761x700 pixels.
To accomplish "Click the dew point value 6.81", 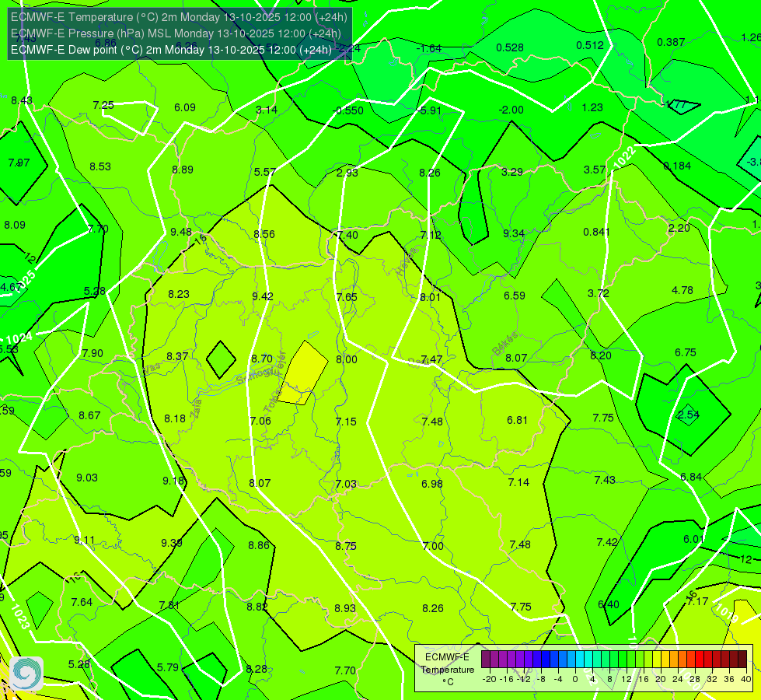I will coord(518,420).
